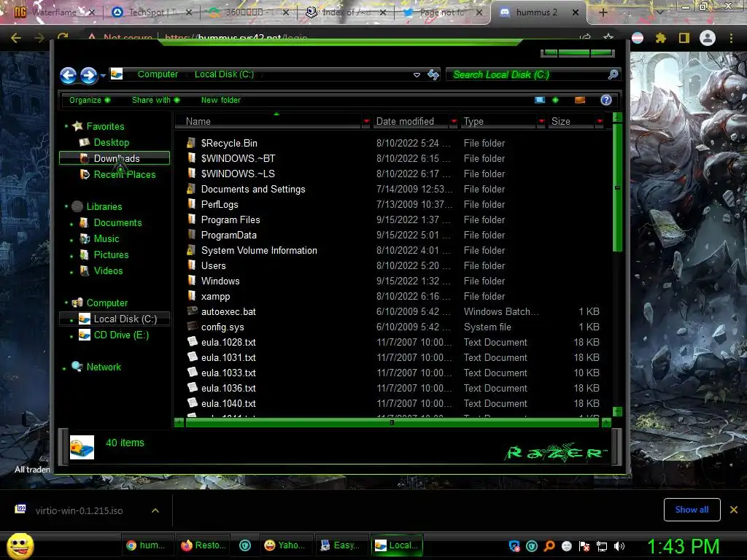Open the address bar history dropdown arrow

pyautogui.click(x=417, y=75)
